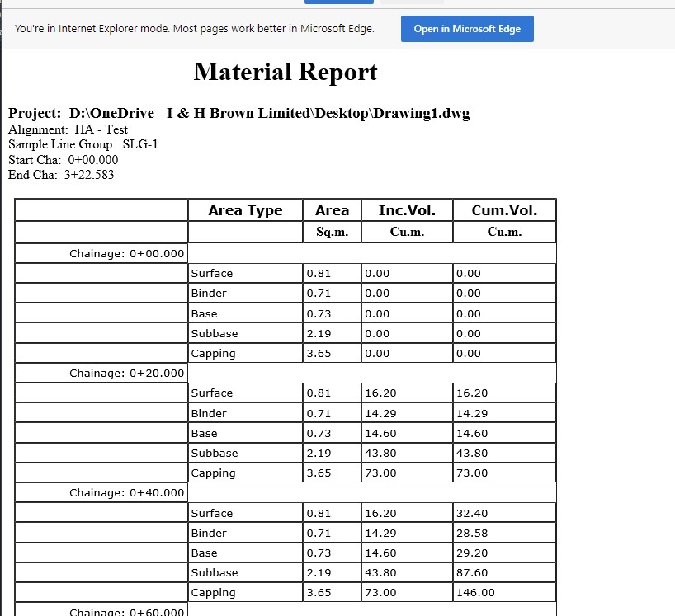Click Cum.Vol. value 29.20
The height and width of the screenshot is (616, 675).
pos(472,553)
